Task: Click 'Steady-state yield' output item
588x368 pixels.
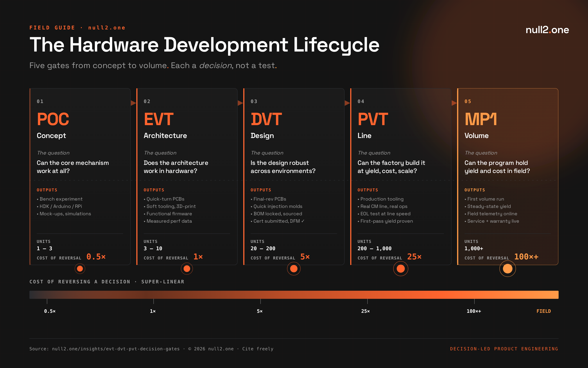Action: 489,206
